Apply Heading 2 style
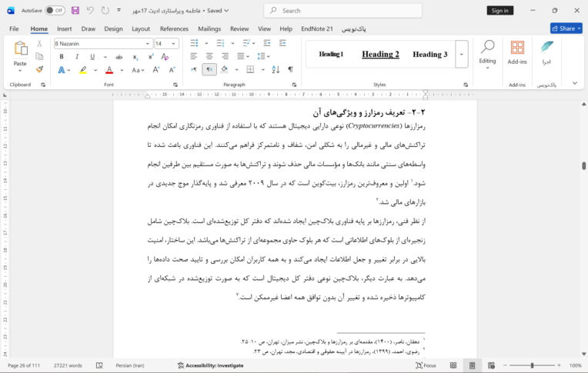The image size is (588, 373). [x=380, y=55]
